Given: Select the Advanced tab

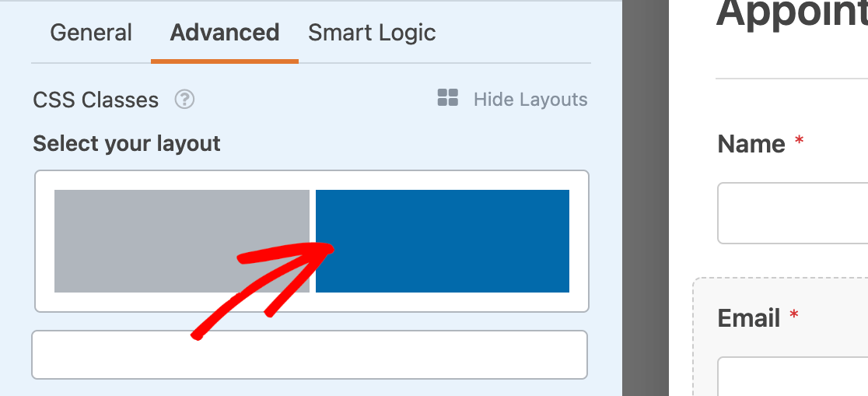Looking at the screenshot, I should 224,33.
